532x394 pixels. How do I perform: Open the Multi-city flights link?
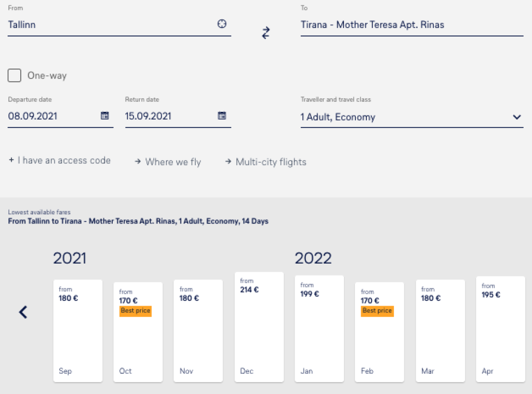tap(271, 162)
